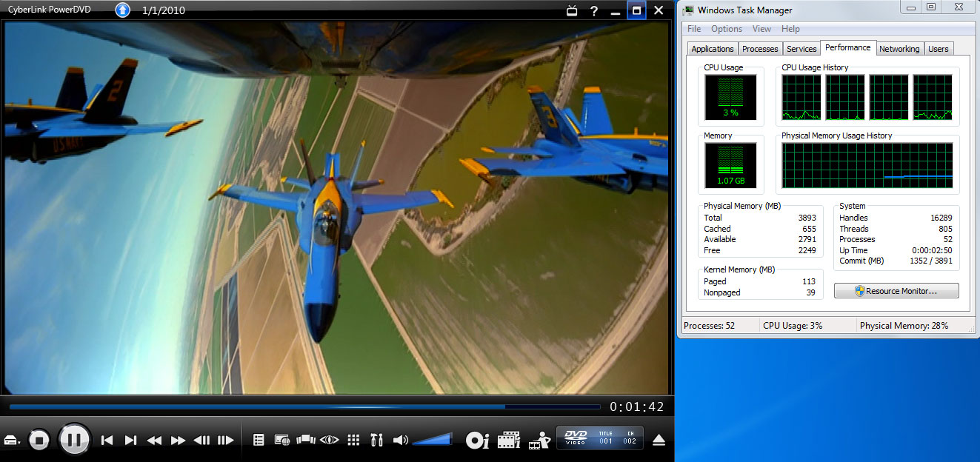The image size is (980, 462).
Task: Eject the disc
Action: (x=659, y=441)
